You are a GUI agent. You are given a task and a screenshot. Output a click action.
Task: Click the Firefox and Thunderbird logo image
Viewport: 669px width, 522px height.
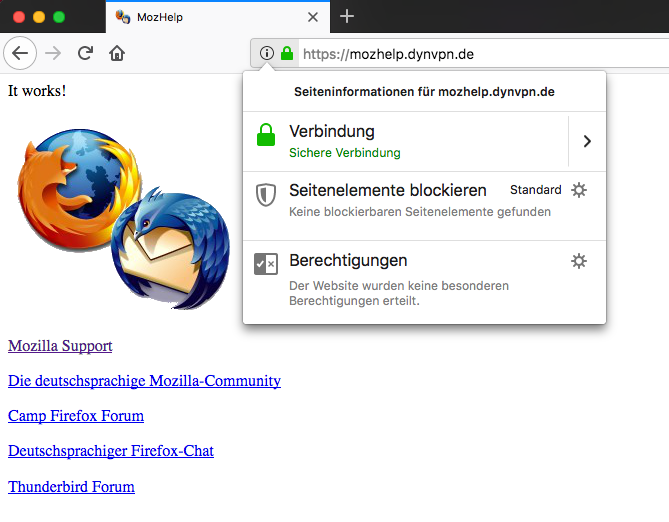[124, 219]
